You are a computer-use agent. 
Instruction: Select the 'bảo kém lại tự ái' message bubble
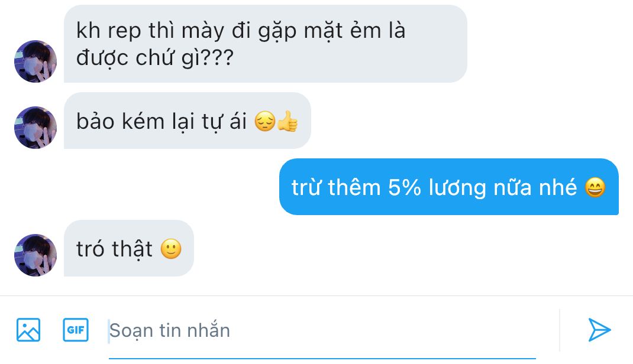(188, 121)
